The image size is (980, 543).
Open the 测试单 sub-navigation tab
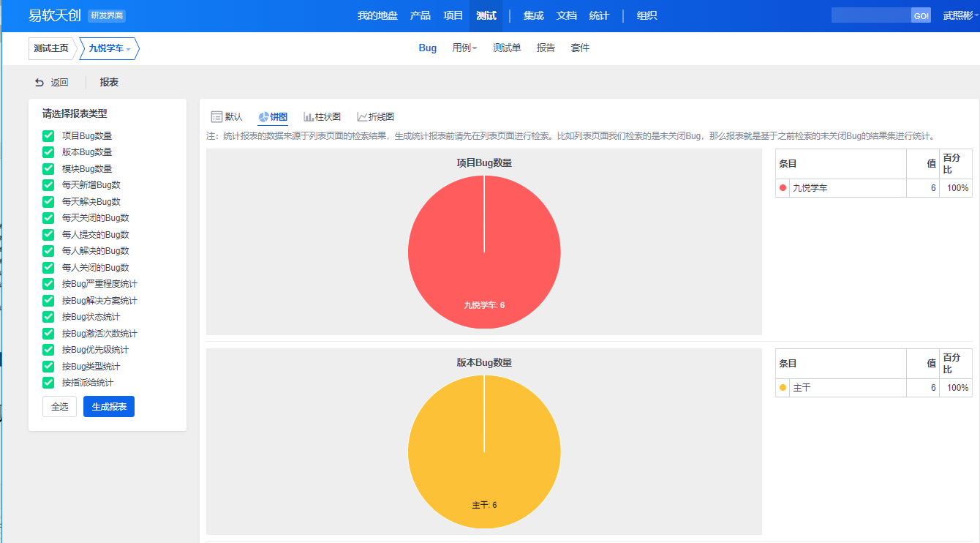507,48
